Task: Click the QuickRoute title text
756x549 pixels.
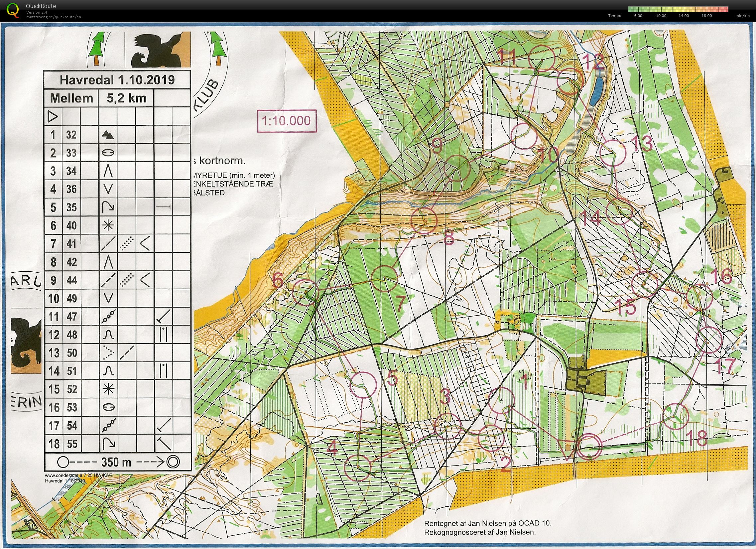Action: 41,6
